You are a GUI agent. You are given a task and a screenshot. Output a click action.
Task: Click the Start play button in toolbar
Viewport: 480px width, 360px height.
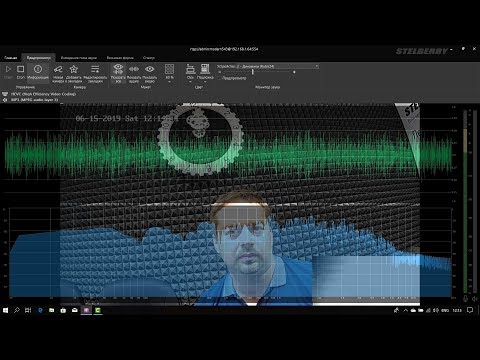tap(8, 69)
